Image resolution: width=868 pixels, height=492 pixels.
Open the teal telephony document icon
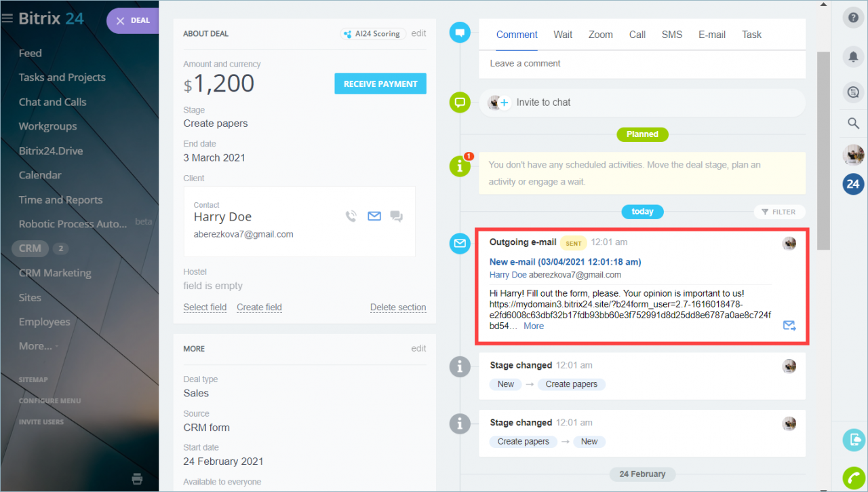[x=854, y=440]
